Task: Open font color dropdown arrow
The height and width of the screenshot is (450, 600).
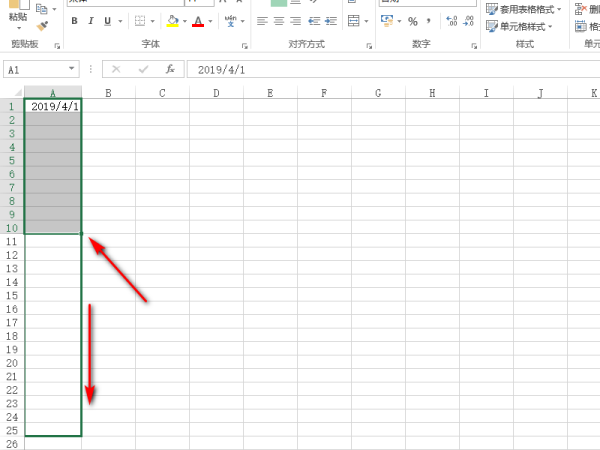Action: point(210,21)
